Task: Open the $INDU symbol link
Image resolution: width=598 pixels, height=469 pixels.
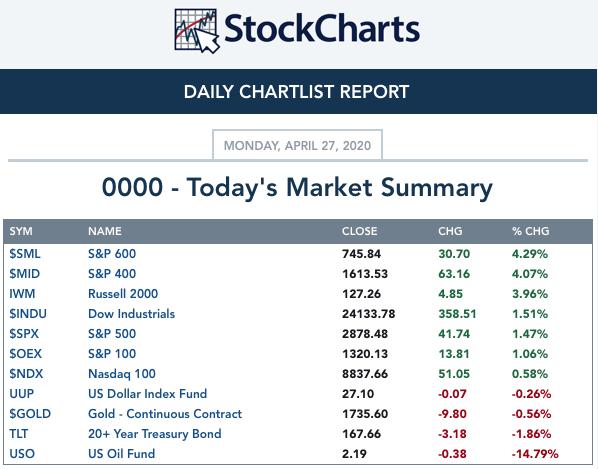Action: click(28, 314)
